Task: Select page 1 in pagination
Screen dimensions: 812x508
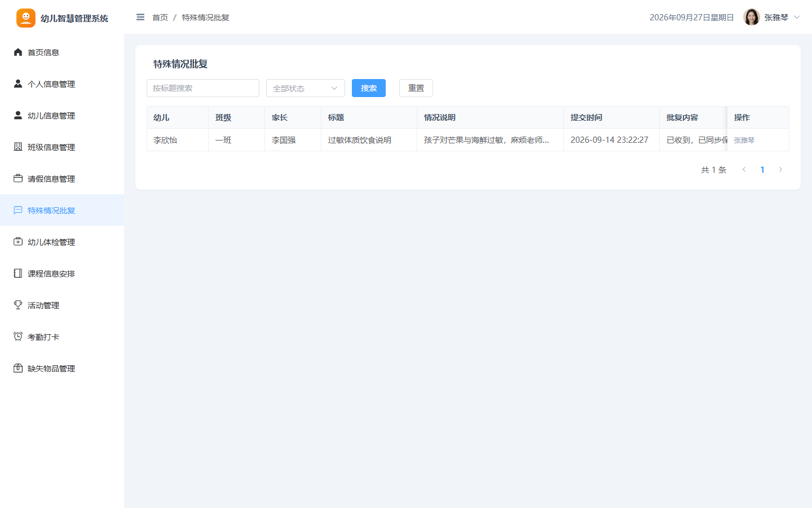Action: (762, 169)
